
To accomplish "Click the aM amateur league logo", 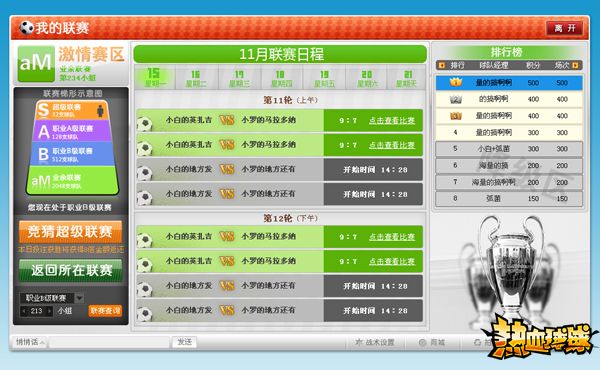I will (36, 64).
